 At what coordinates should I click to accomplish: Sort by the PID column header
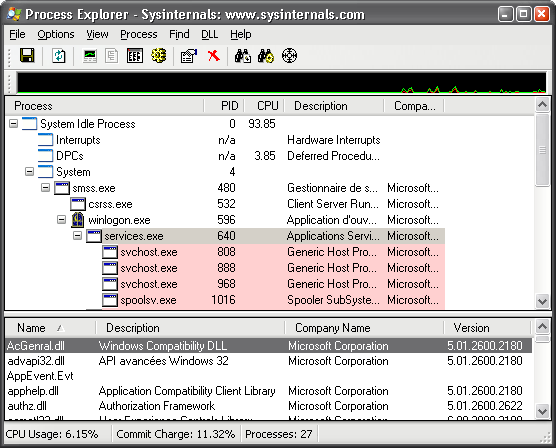pyautogui.click(x=224, y=106)
